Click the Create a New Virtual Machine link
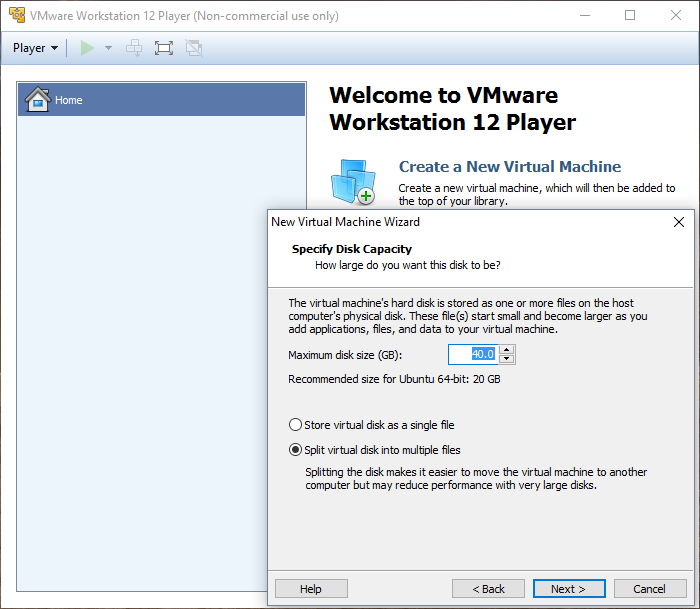The height and width of the screenshot is (609, 700). coord(510,167)
